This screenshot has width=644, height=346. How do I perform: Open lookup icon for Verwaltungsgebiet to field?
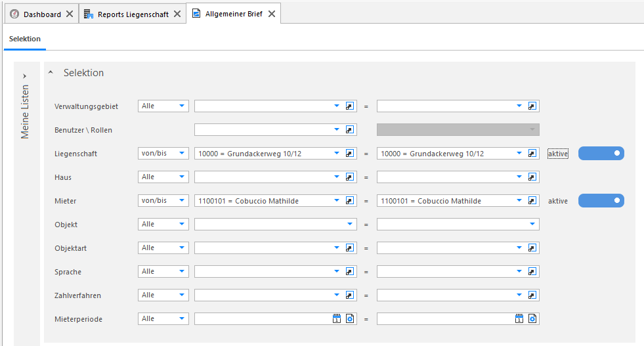532,106
